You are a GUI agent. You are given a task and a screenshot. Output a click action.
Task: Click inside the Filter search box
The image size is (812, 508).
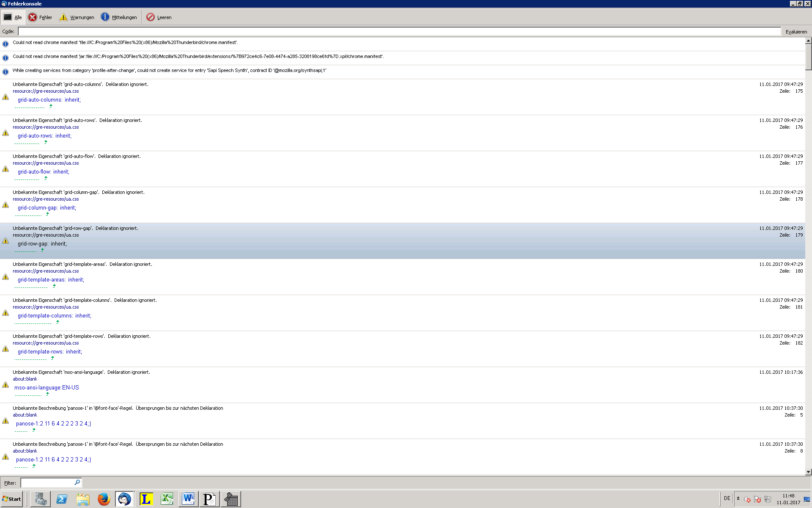[47, 483]
